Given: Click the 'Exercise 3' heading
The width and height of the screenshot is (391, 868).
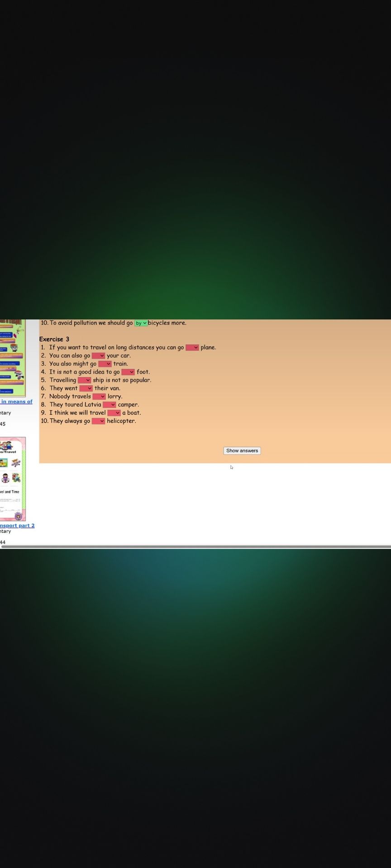Looking at the screenshot, I should pyautogui.click(x=54, y=339).
